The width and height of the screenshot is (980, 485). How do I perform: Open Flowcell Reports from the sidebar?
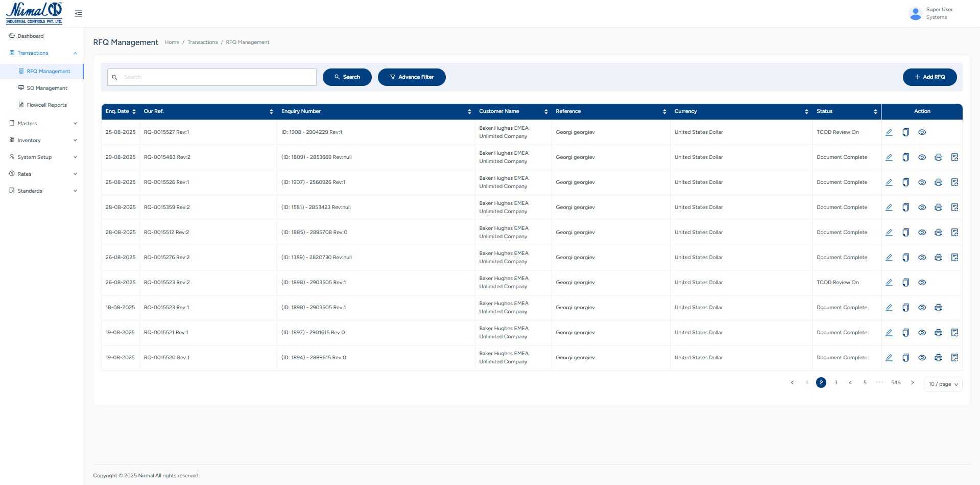pyautogui.click(x=47, y=105)
